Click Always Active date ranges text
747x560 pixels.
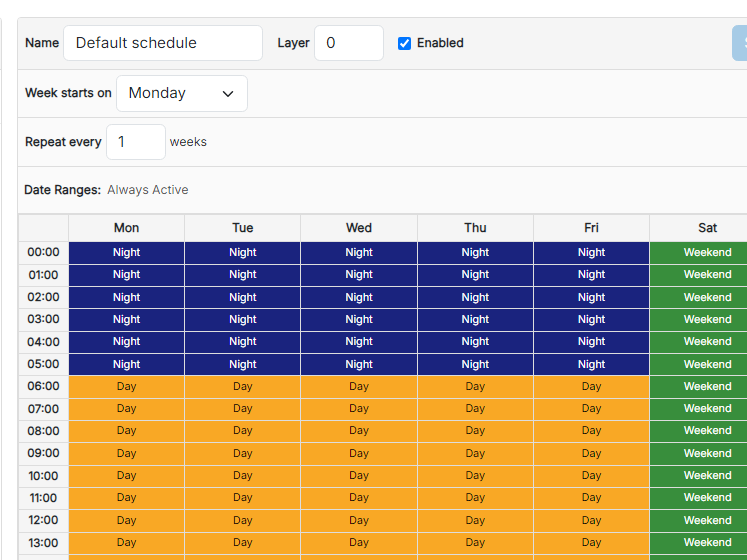pyautogui.click(x=148, y=190)
